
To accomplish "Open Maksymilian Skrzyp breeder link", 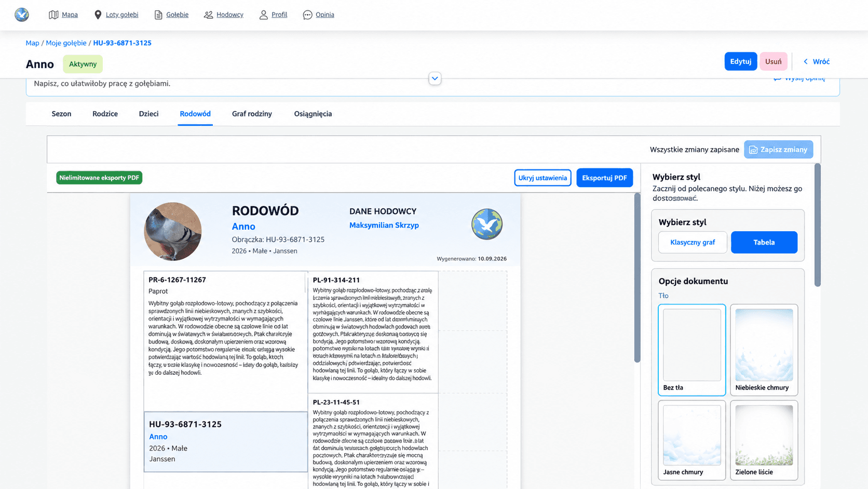I will [384, 225].
